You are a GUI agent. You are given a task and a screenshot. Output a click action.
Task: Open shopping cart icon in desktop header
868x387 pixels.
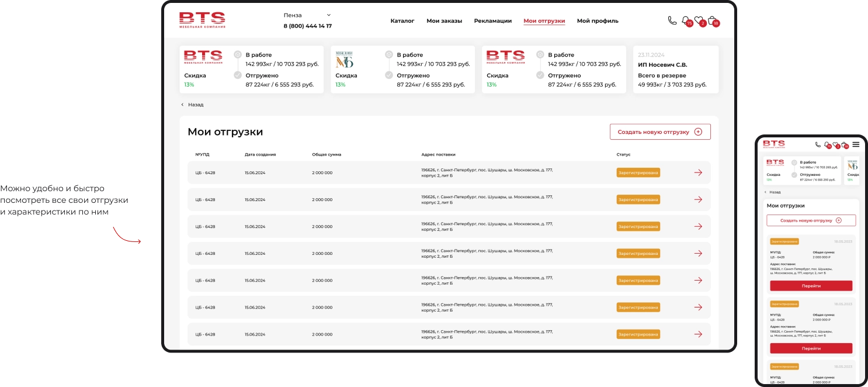point(712,20)
